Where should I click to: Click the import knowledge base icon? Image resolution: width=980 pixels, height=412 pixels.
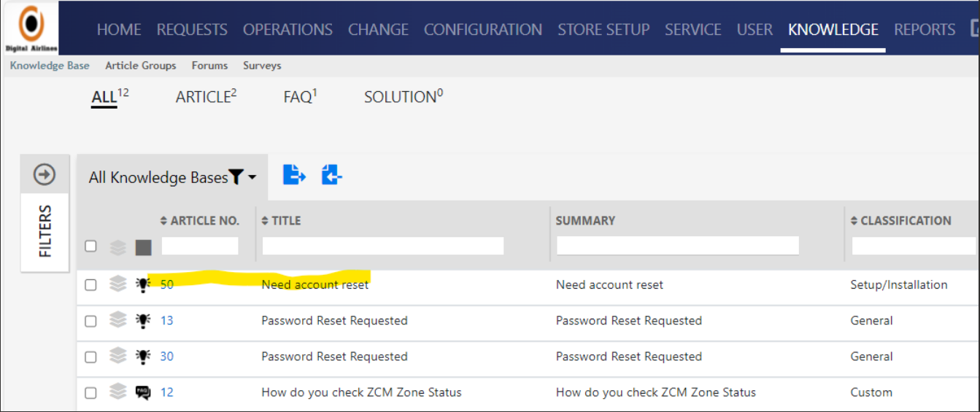pyautogui.click(x=332, y=175)
